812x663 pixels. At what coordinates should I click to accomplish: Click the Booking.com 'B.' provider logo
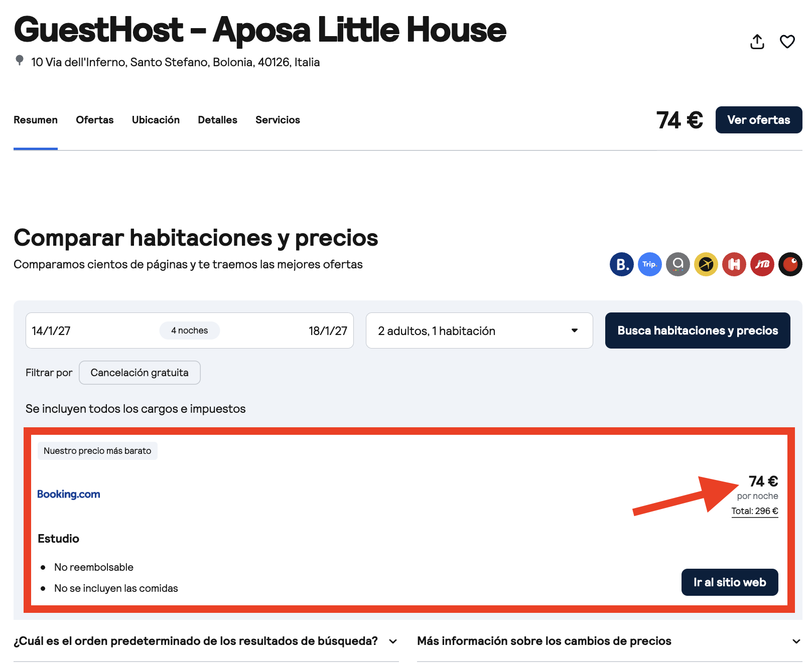coord(622,264)
